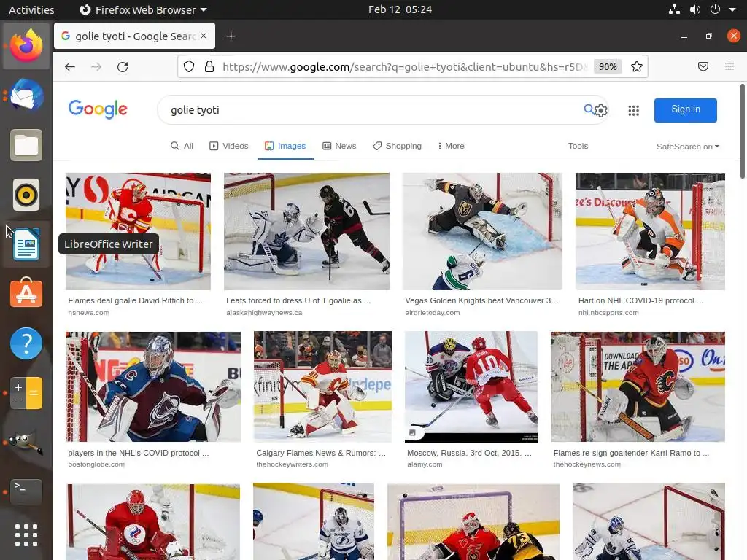Open Flames deal goalie David Rittich link
Image resolution: width=747 pixels, height=560 pixels.
pos(135,300)
